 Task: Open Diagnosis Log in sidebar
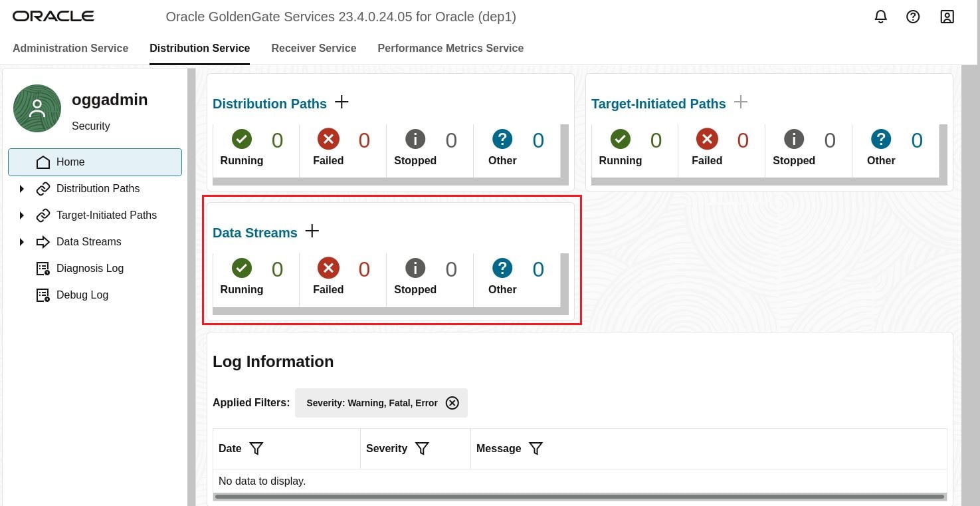[90, 269]
